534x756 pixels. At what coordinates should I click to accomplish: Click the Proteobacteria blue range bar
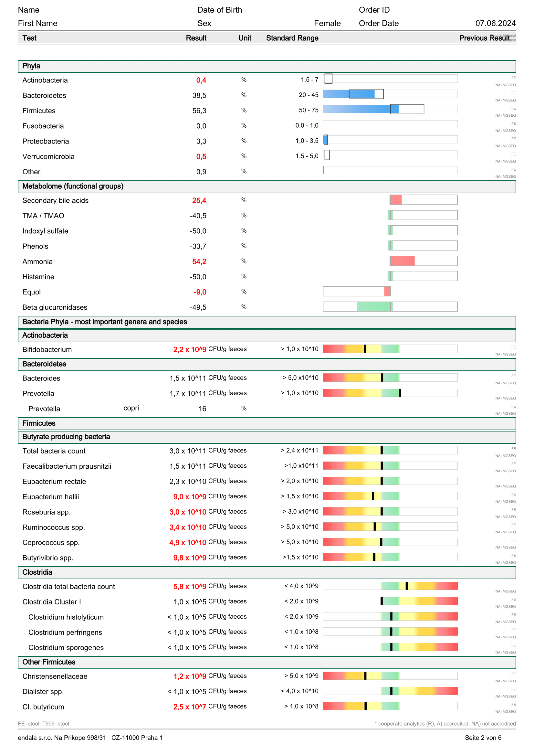pyautogui.click(x=325, y=140)
